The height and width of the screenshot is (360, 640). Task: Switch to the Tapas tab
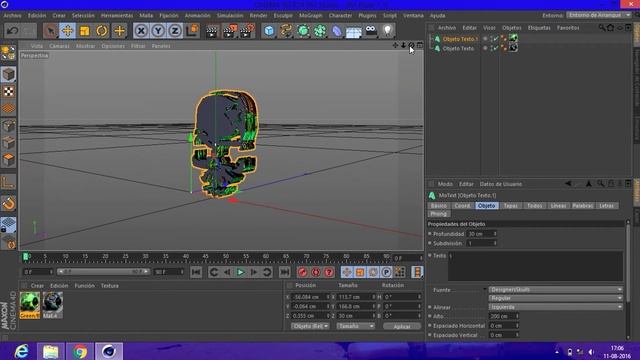coord(510,206)
